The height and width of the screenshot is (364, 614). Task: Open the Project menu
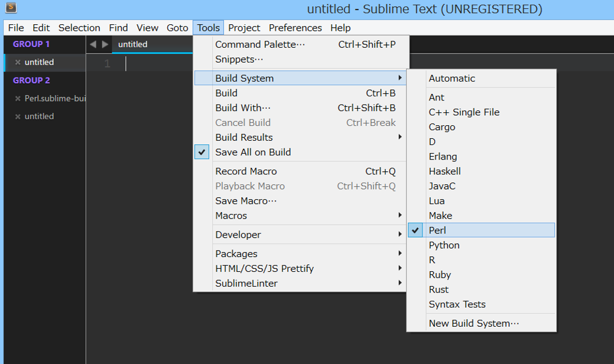pyautogui.click(x=244, y=28)
